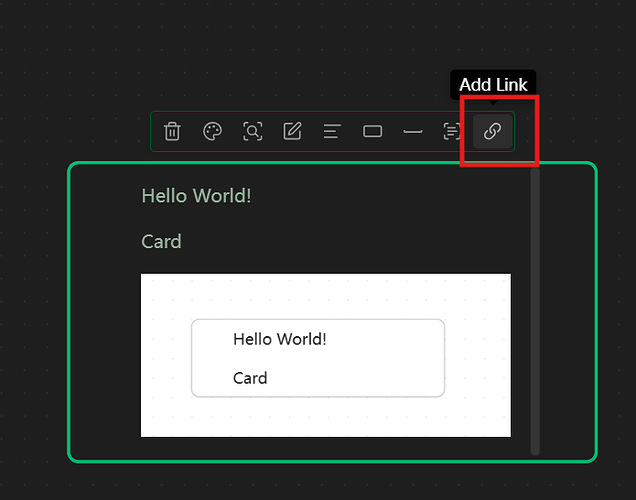The height and width of the screenshot is (500, 636).
Task: Click the rectangle shape icon
Action: 372,131
